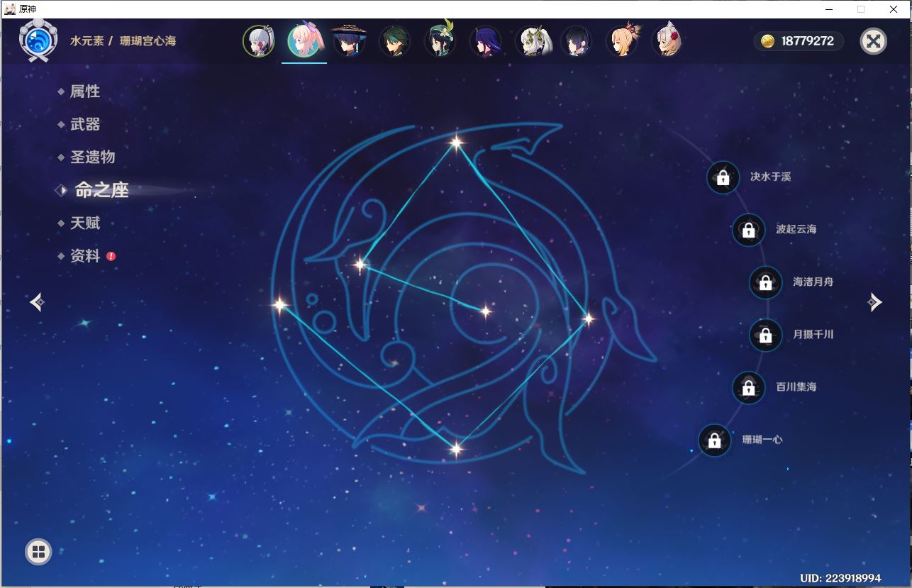Switch to Nahida's character portrait
This screenshot has width=912, height=588.
click(531, 41)
